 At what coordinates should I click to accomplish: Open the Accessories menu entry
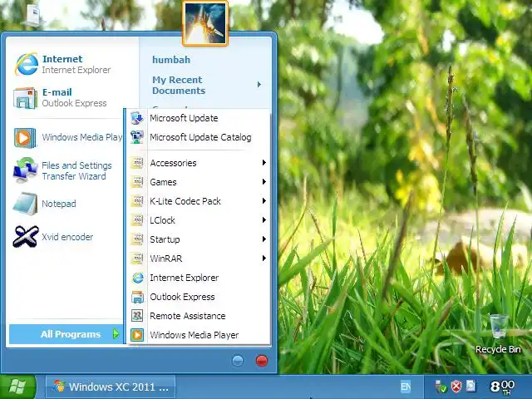click(199, 163)
